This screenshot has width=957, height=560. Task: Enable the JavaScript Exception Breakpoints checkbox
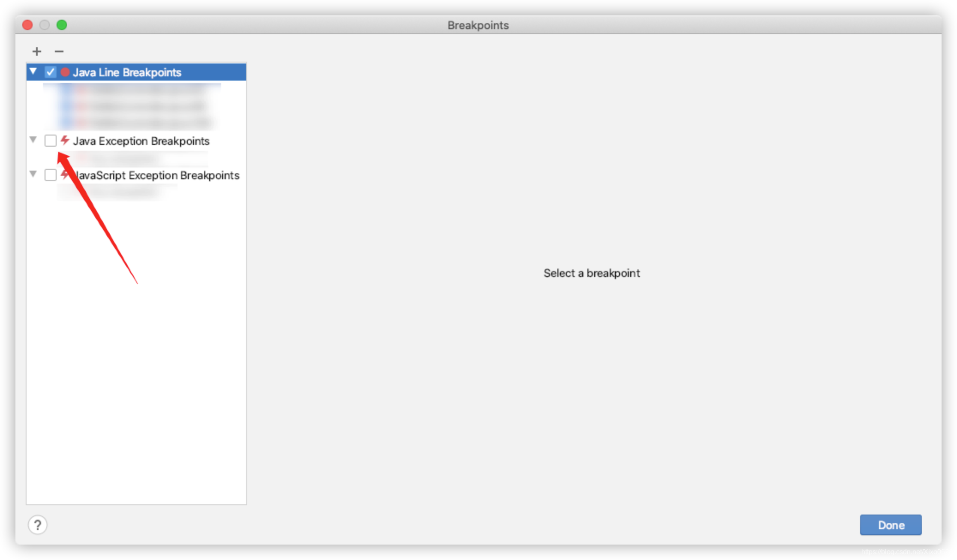[51, 175]
